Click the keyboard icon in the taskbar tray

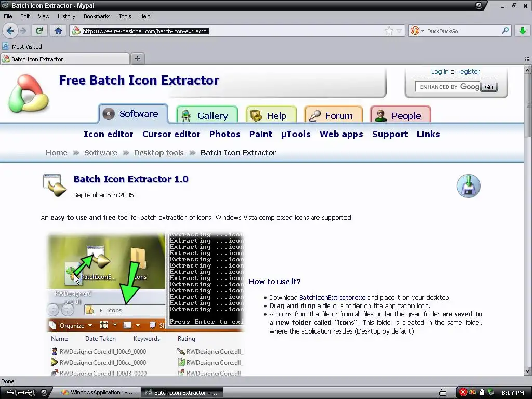pyautogui.click(x=443, y=393)
